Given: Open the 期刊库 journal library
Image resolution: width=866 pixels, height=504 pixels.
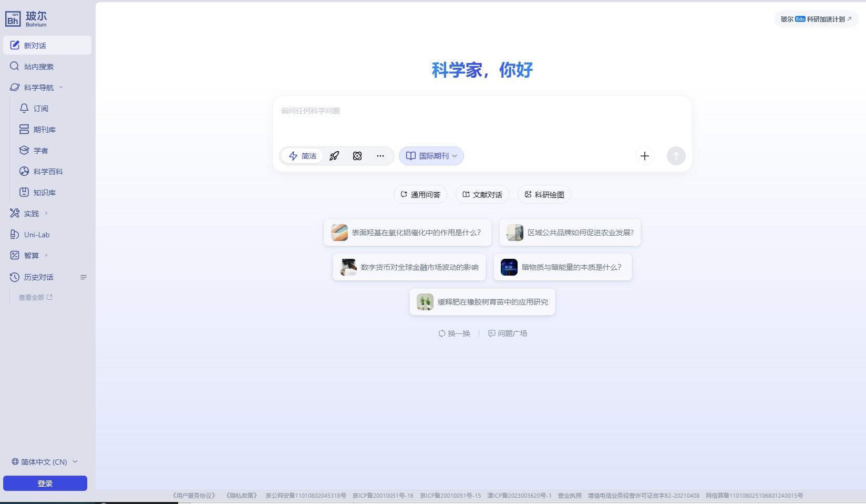Looking at the screenshot, I should point(45,130).
